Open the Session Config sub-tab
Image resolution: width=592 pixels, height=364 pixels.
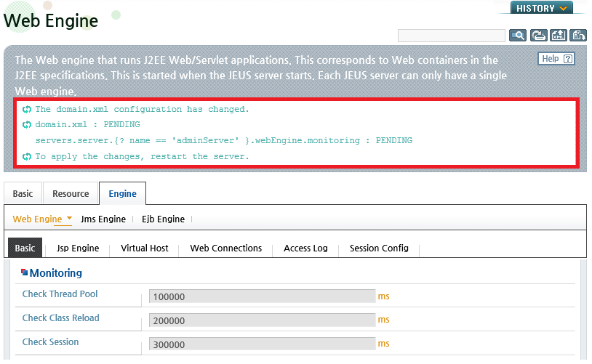pyautogui.click(x=379, y=248)
